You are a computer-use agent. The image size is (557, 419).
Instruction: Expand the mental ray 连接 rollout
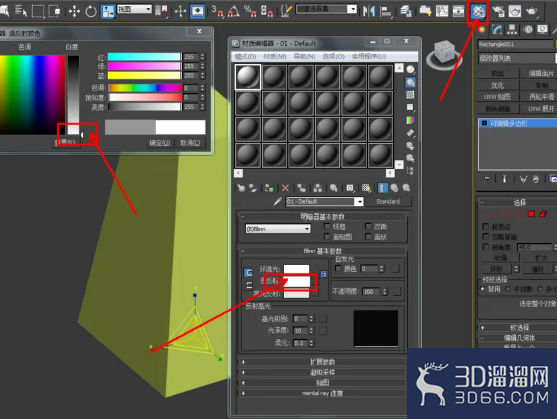[x=322, y=393]
